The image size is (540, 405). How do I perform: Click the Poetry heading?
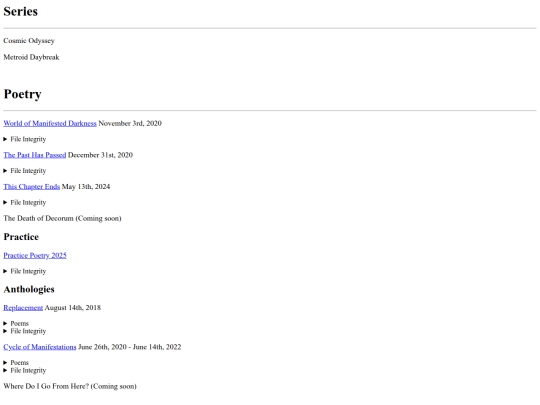pyautogui.click(x=22, y=94)
